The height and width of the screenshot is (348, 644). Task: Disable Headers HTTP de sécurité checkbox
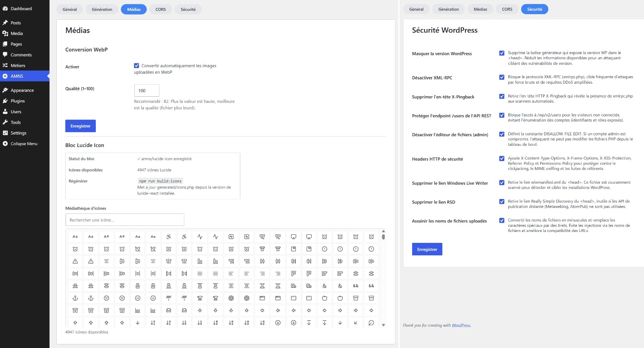502,159
